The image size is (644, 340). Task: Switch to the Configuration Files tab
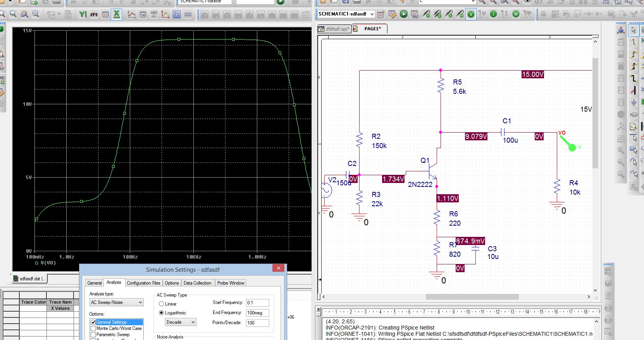pos(143,283)
